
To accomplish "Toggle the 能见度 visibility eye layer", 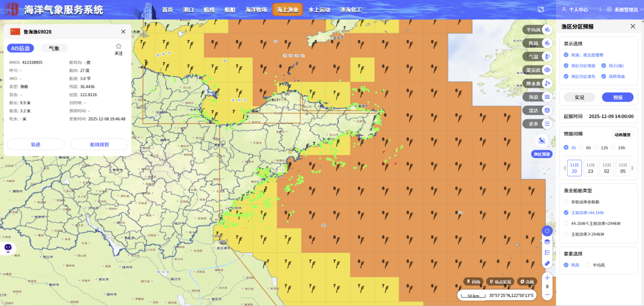I will point(547,70).
